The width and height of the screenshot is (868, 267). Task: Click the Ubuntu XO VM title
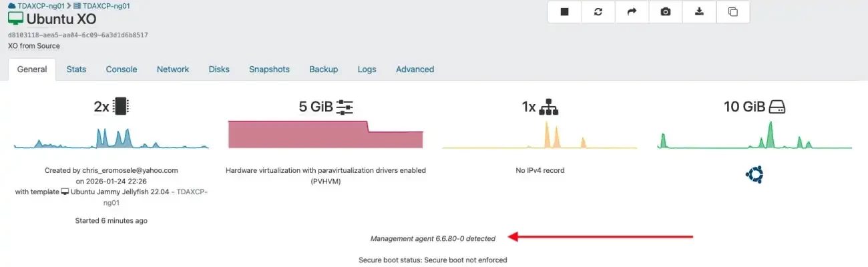coord(61,19)
